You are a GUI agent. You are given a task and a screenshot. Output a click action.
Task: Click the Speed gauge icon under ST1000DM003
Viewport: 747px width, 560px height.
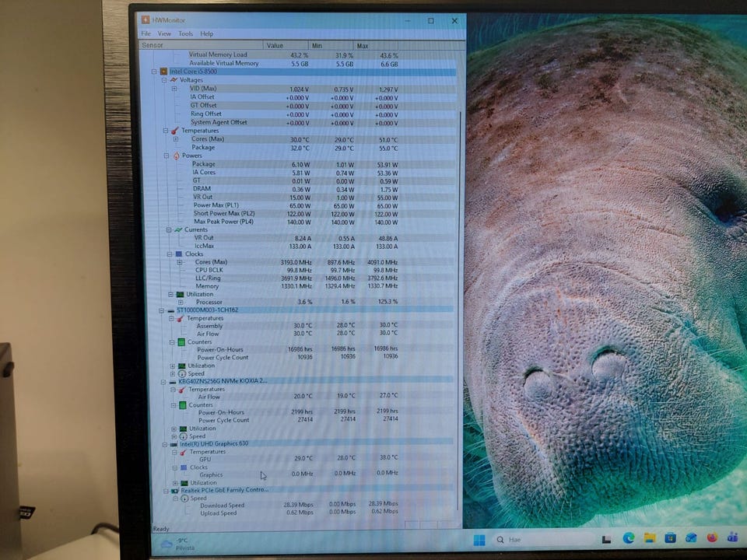182,374
